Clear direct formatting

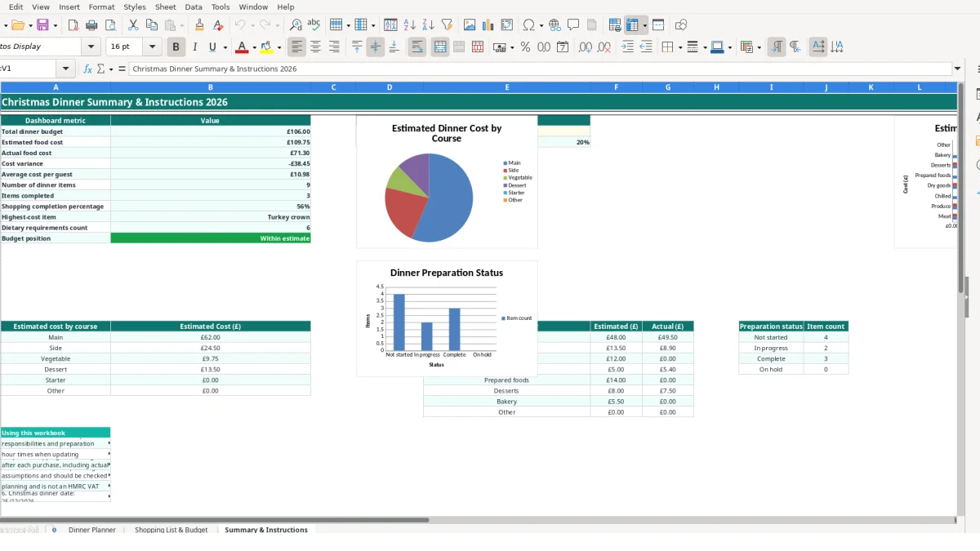tap(218, 25)
